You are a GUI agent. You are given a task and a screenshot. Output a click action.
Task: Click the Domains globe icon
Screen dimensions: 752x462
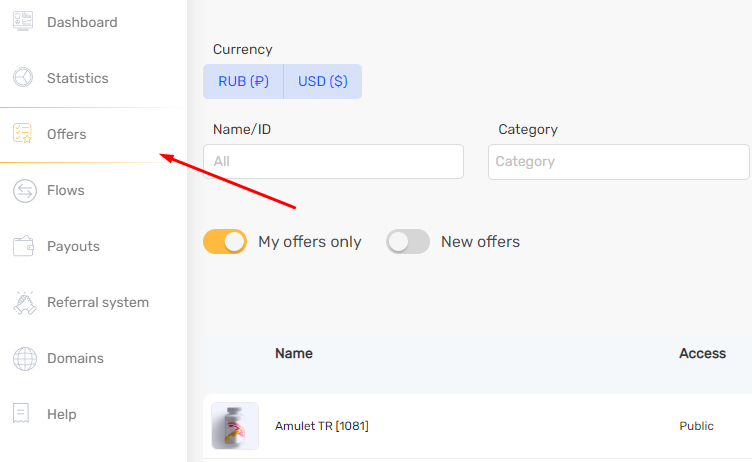[23, 358]
